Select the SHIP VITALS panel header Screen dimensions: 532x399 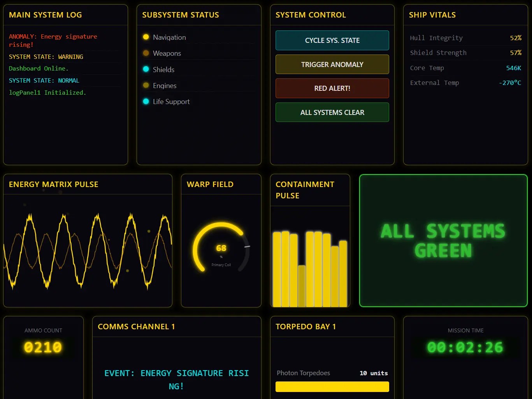(x=432, y=15)
